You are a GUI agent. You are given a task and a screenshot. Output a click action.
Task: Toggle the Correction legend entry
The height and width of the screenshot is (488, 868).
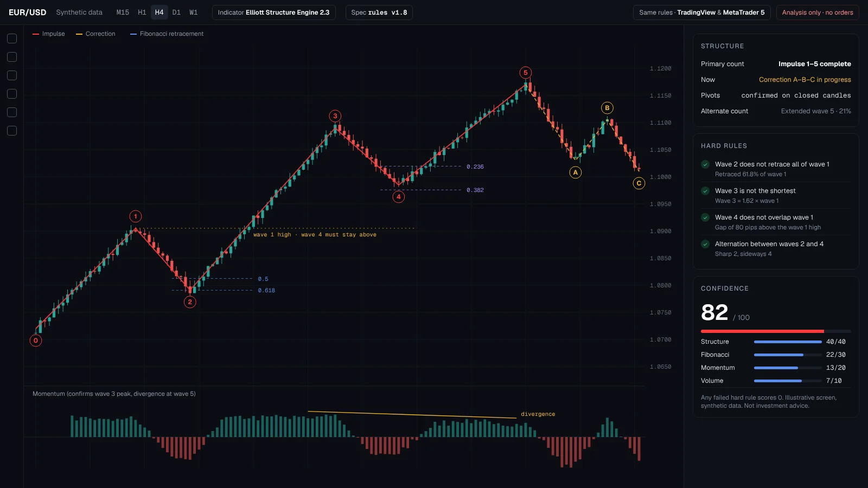[x=95, y=34]
